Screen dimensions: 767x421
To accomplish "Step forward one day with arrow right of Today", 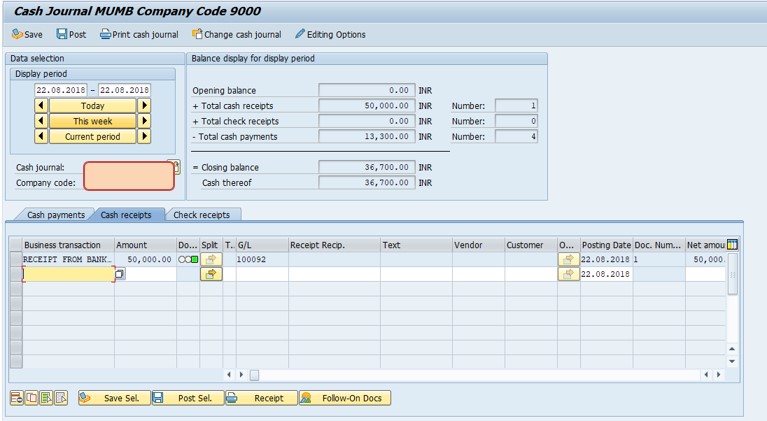I will 144,106.
